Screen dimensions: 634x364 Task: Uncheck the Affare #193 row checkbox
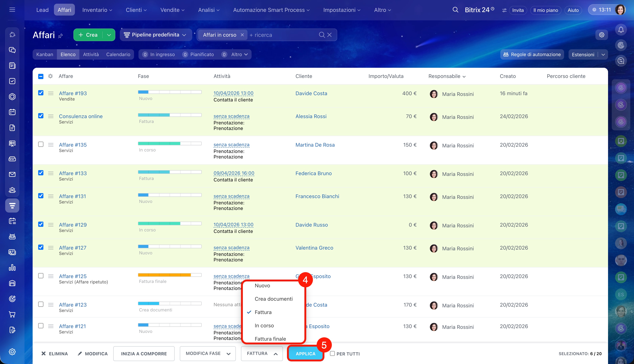[41, 93]
